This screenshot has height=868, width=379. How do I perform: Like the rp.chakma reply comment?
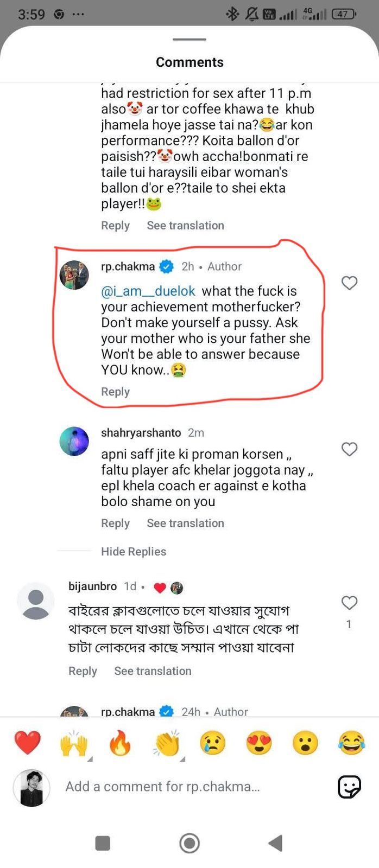click(349, 283)
